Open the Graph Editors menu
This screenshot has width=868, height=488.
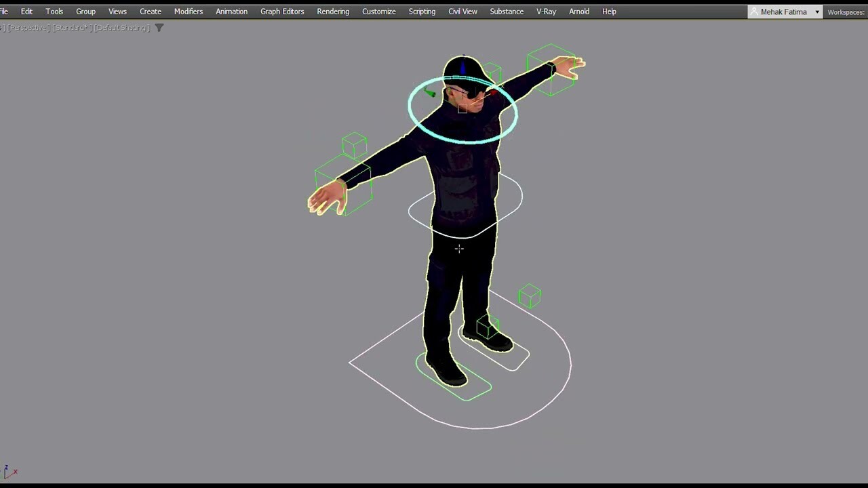[x=282, y=11]
